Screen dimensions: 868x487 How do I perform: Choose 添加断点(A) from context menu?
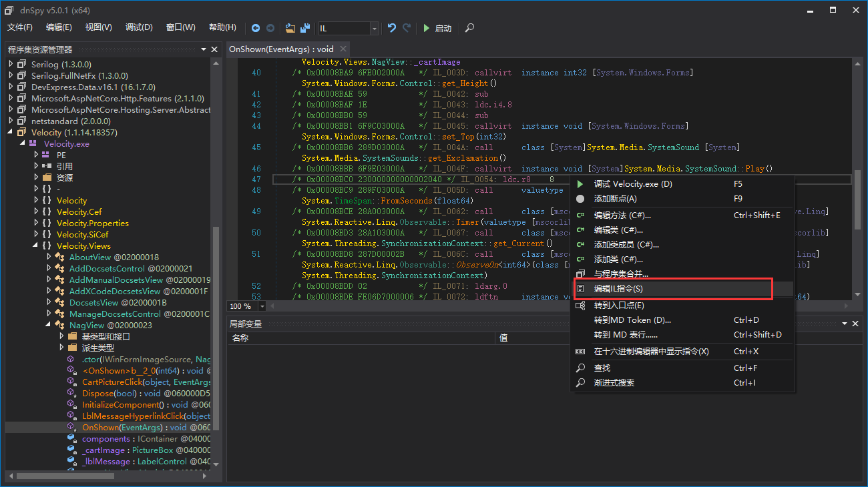coord(615,199)
